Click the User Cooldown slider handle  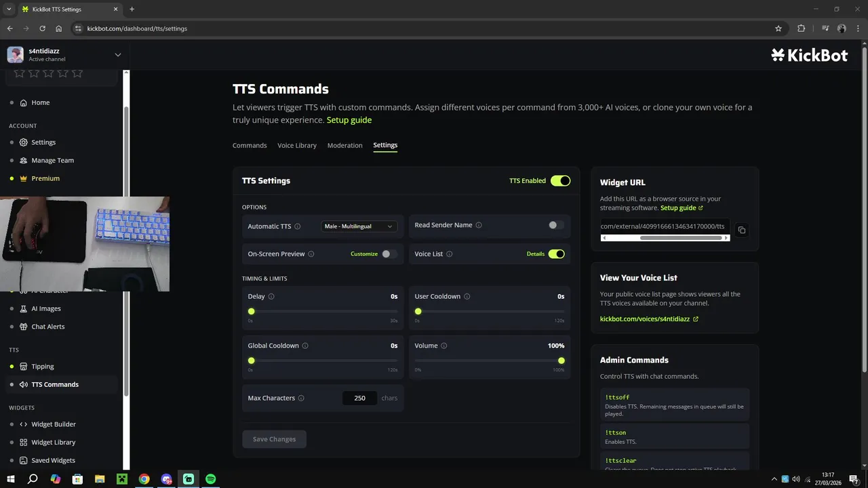(x=418, y=312)
